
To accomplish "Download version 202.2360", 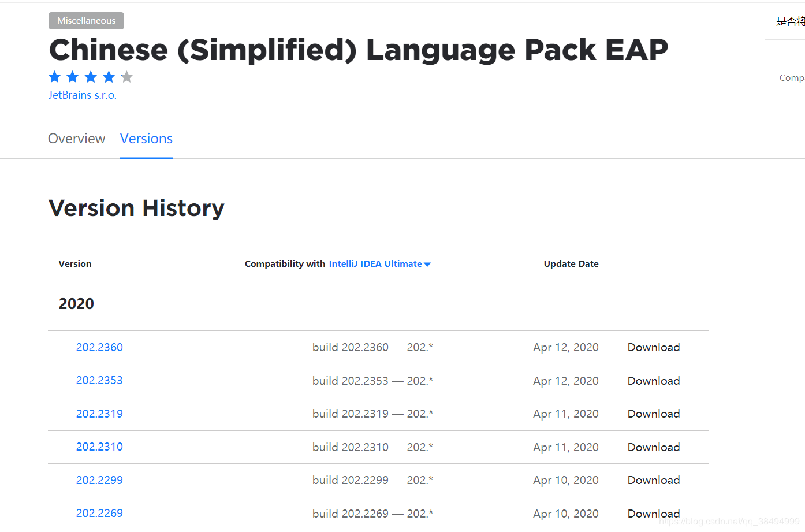I will (653, 347).
